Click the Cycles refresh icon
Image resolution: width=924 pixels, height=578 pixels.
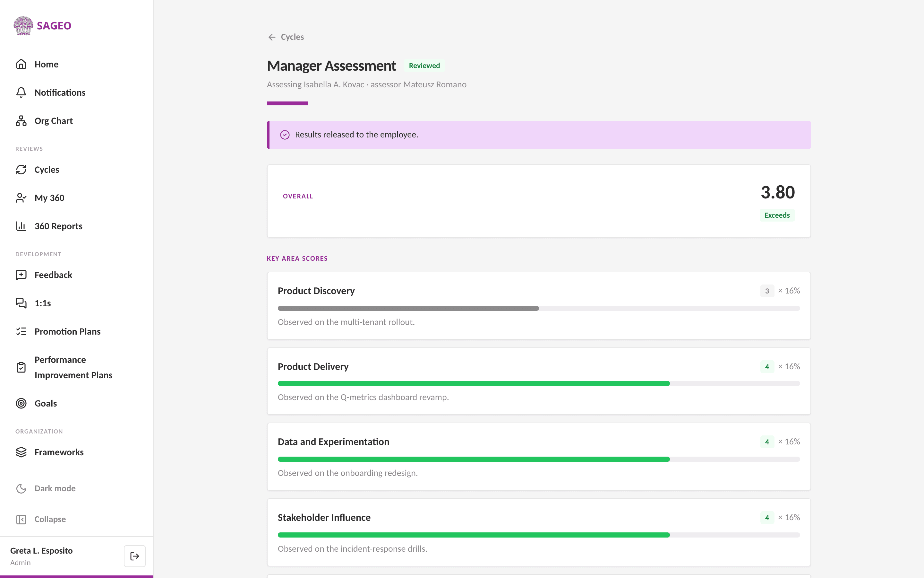(x=21, y=169)
